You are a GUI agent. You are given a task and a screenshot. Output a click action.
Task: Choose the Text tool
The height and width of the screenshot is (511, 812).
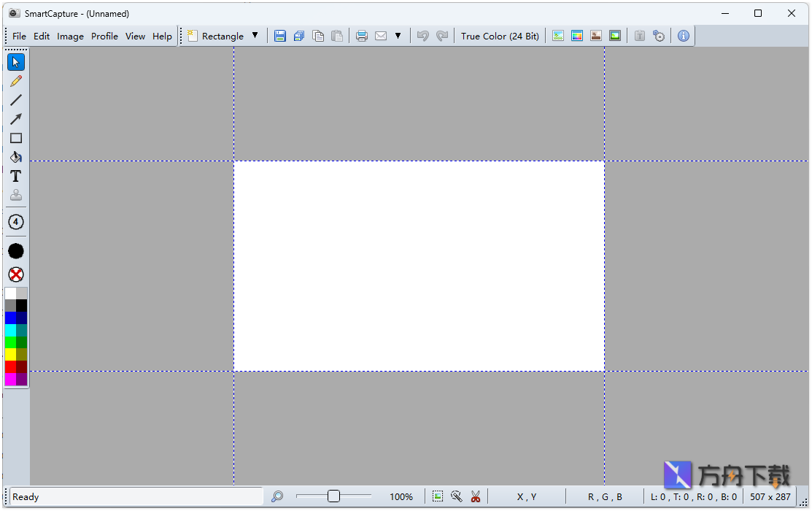tap(15, 176)
